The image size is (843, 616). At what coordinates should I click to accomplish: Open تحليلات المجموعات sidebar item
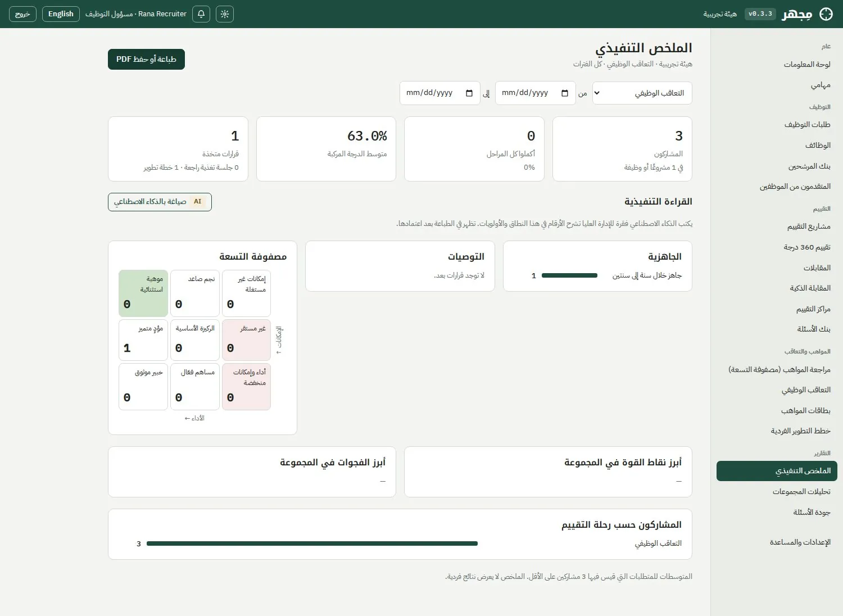coord(777,492)
